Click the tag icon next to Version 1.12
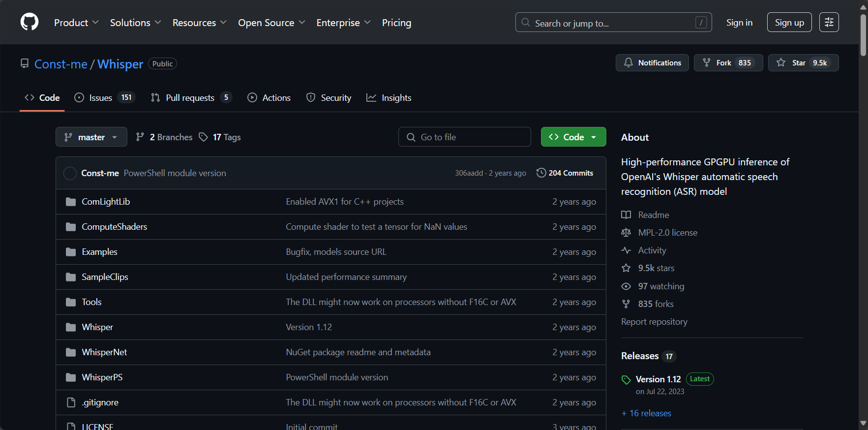Screen dimensions: 868x430 pos(626,379)
